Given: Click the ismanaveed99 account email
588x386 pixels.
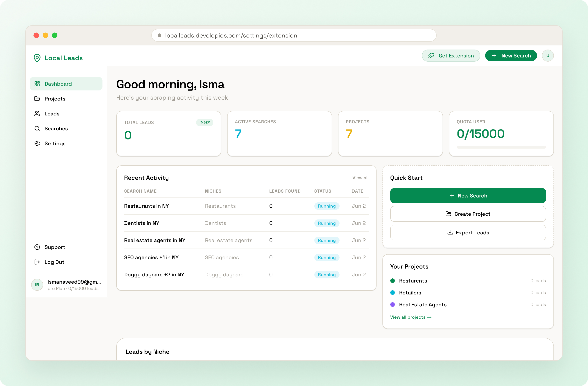Looking at the screenshot, I should (x=74, y=282).
